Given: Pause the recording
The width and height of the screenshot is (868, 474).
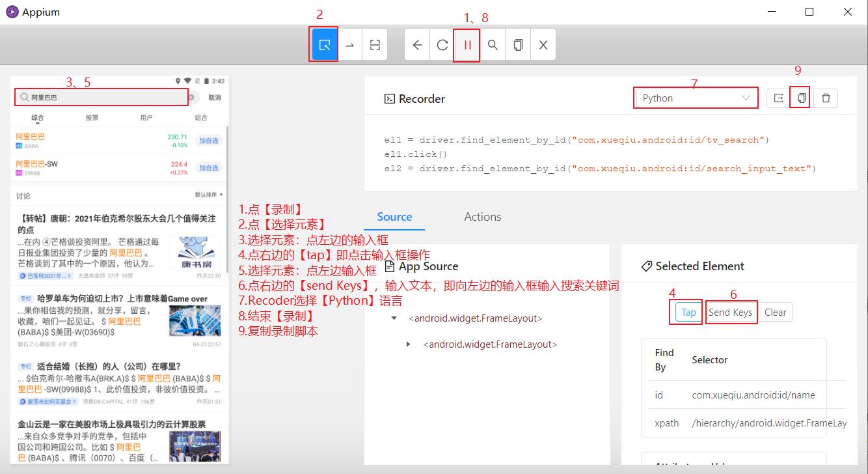Looking at the screenshot, I should [x=467, y=45].
